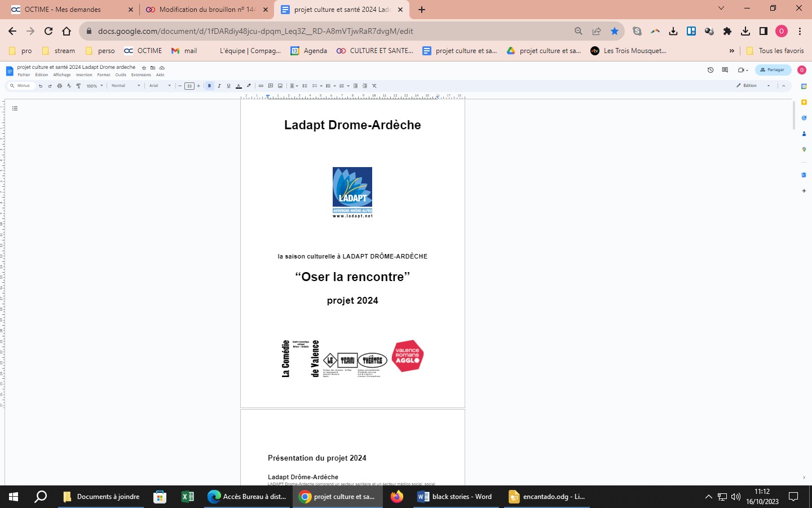Open CULTURE ET SANTE bookmark
Viewport: 812px width, 508px height.
(375, 51)
